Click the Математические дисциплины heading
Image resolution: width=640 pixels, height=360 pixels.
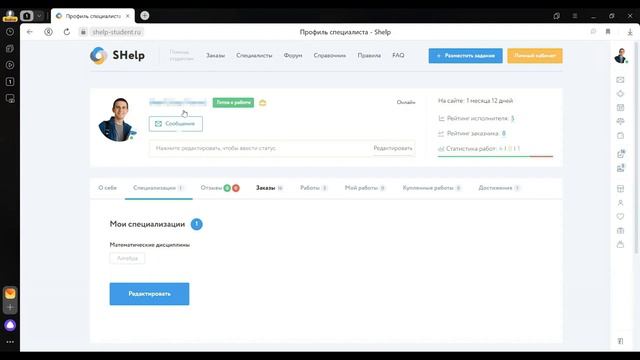(x=149, y=245)
